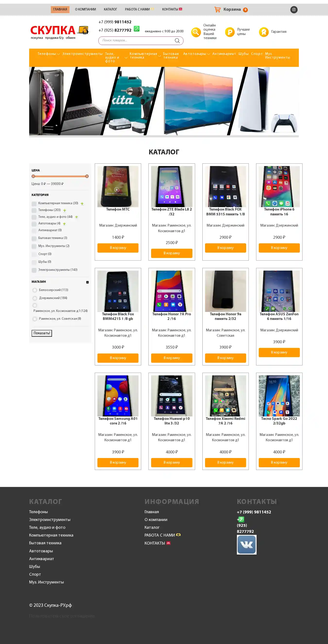Open WhatsApp icon beside header phone number
The image size is (328, 644).
pos(137,28)
